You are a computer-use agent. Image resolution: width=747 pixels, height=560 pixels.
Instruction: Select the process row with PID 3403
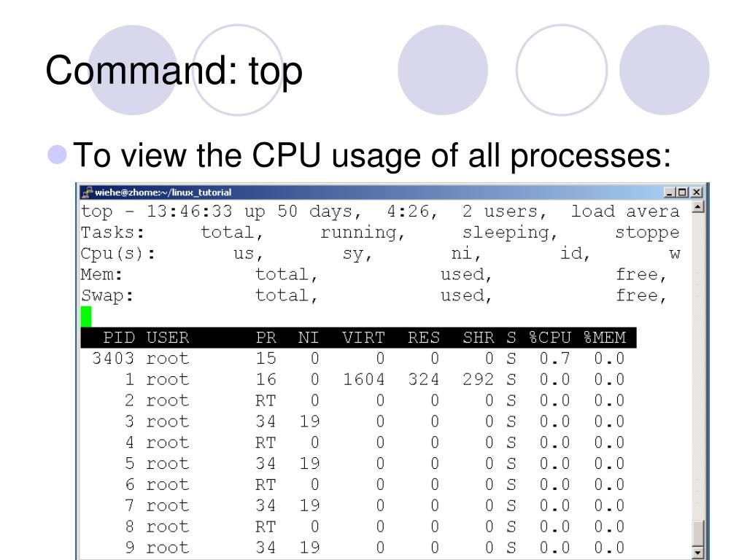358,359
